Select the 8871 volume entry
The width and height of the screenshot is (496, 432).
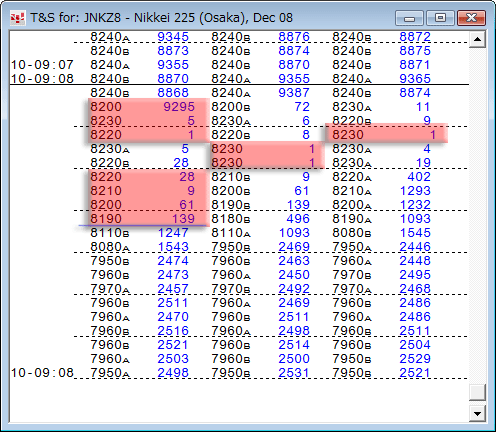pos(415,65)
